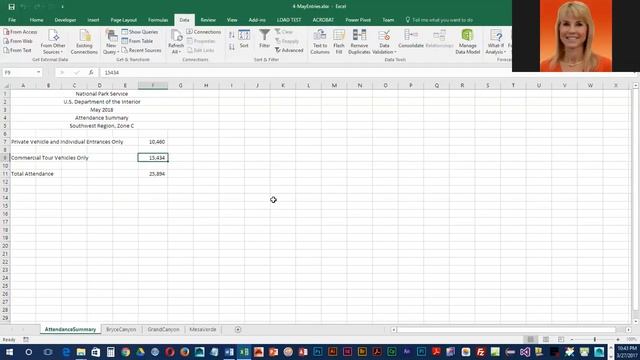Open Advanced filter options
Image resolution: width=640 pixels, height=360 pixels.
[289, 50]
